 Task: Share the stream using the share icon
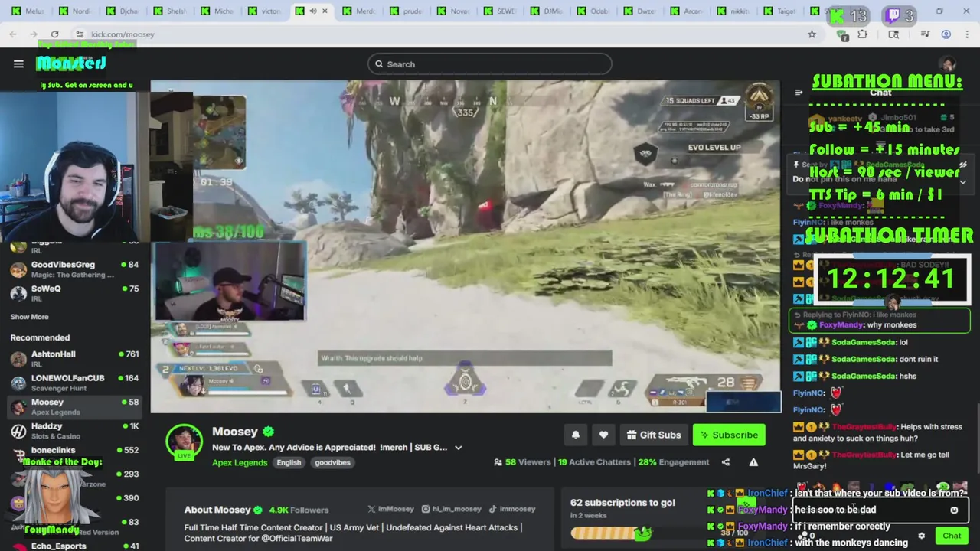(x=725, y=462)
